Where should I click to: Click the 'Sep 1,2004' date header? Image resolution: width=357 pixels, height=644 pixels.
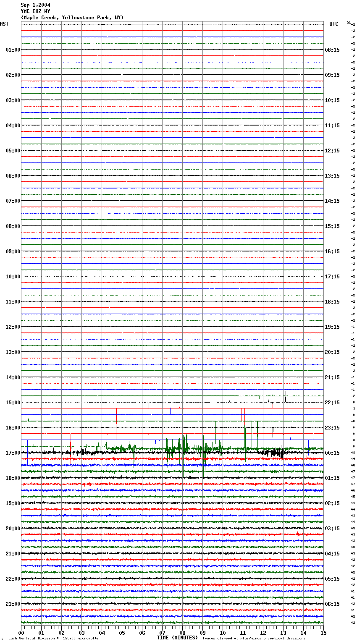click(35, 5)
